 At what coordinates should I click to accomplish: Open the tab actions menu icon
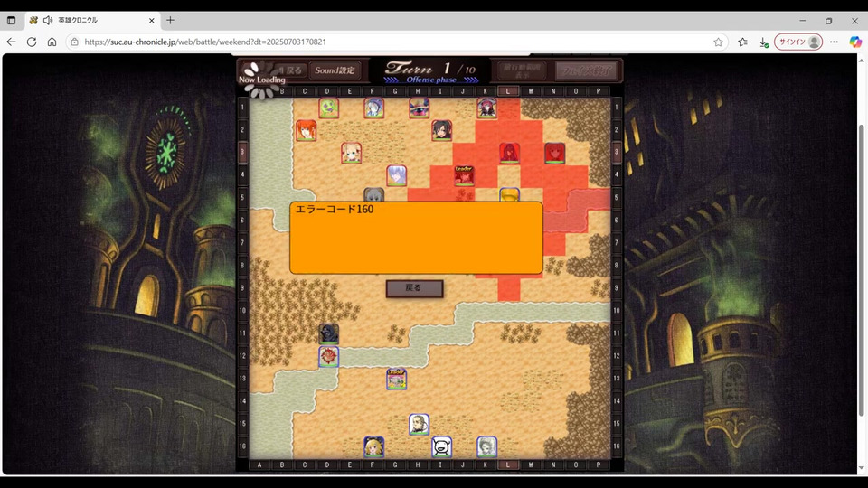click(x=11, y=21)
